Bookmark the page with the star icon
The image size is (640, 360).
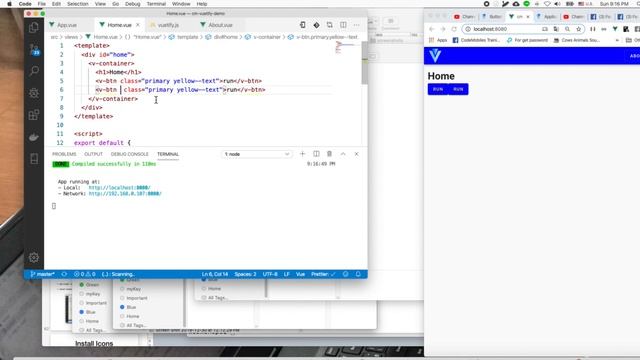coord(578,29)
